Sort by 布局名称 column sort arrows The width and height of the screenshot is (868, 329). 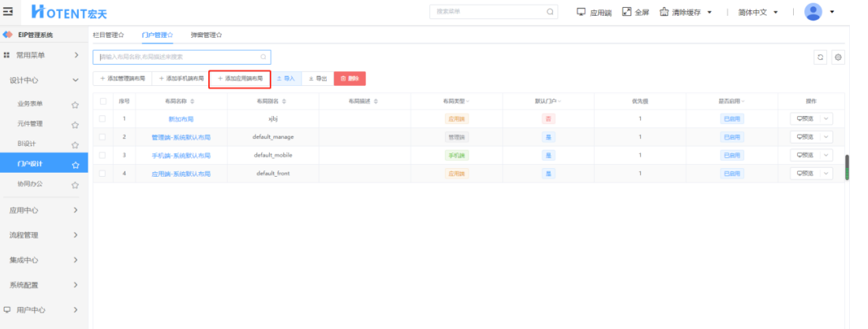tap(192, 101)
